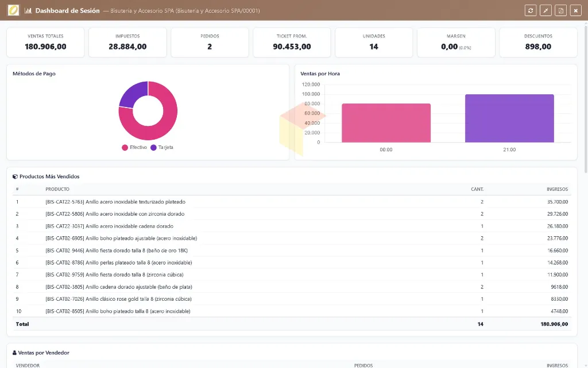Open the Unidades card
This screenshot has width=588, height=368.
(374, 43)
